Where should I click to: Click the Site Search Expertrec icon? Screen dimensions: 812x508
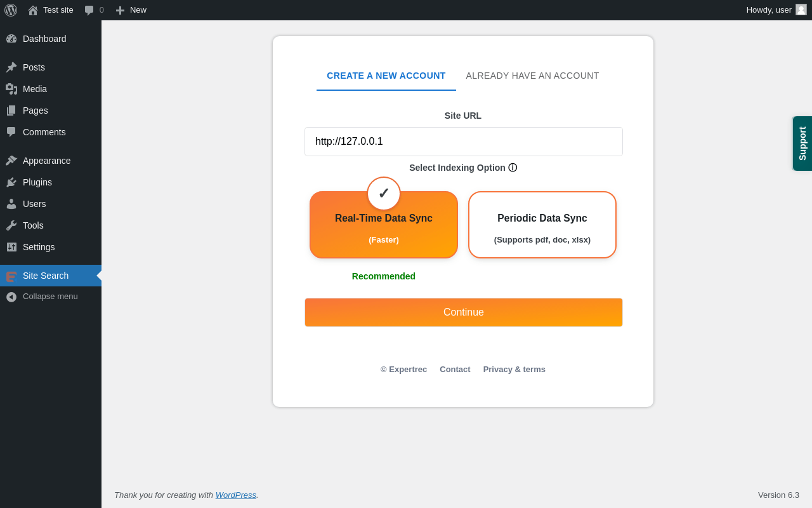(x=11, y=276)
